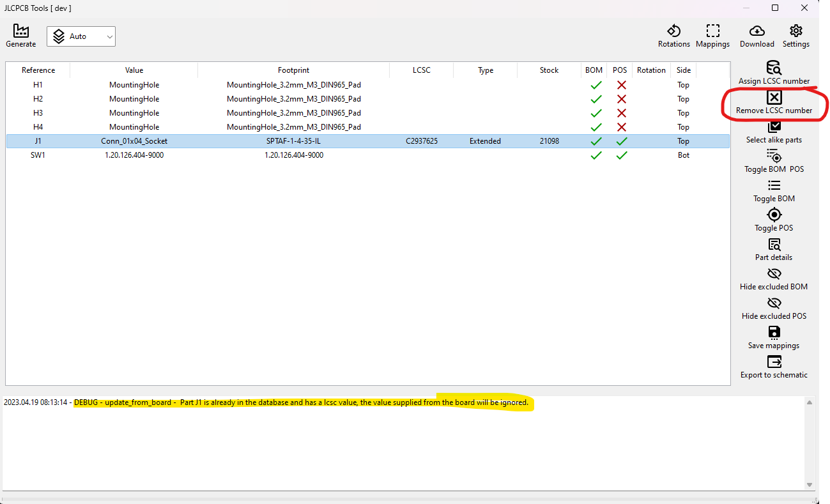Click Hide excluded POS
Image resolution: width=830 pixels, height=504 pixels.
click(x=773, y=308)
